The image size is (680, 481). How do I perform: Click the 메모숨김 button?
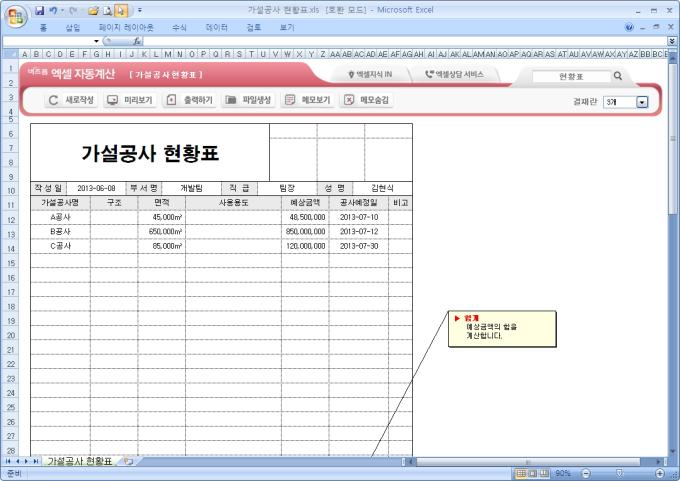point(366,100)
